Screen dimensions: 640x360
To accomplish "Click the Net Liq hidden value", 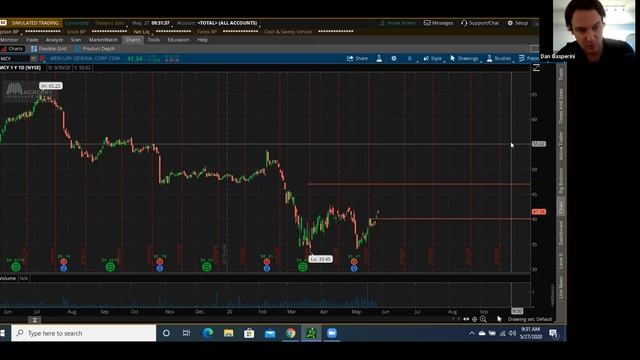I will (173, 31).
